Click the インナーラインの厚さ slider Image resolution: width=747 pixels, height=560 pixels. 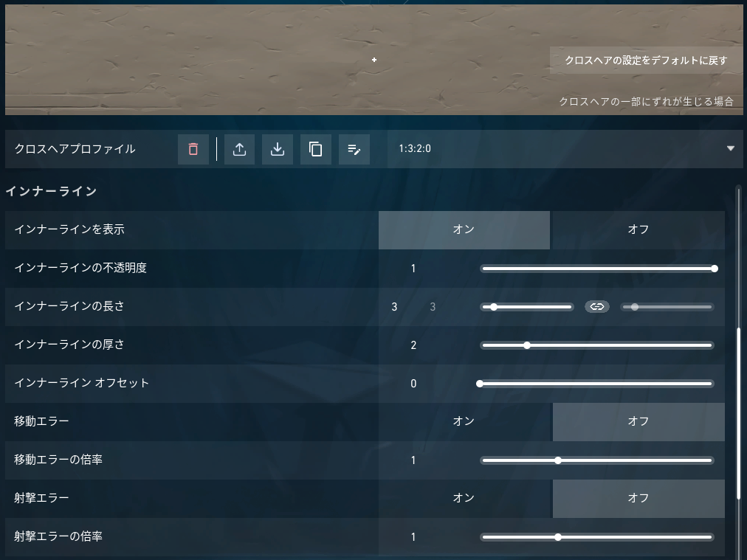point(597,345)
